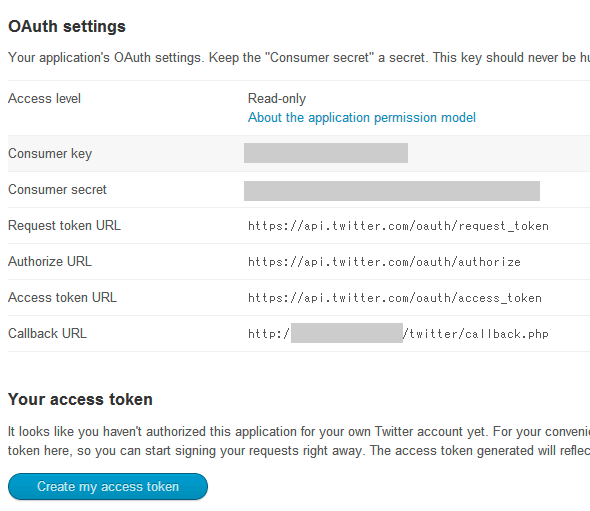Click the Authorize URL label
Screen dimensions: 590x511
(50, 262)
